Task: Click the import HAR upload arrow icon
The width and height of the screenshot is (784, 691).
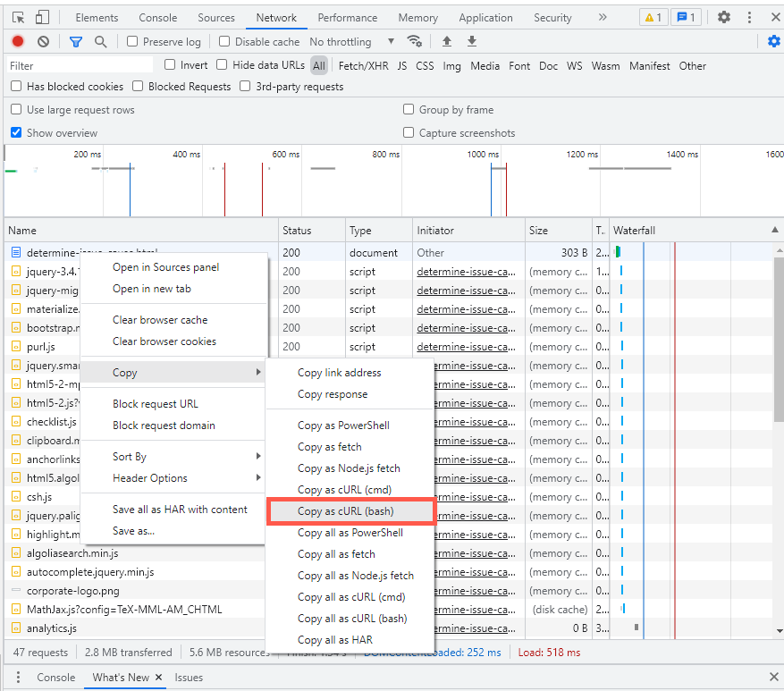Action: [447, 41]
